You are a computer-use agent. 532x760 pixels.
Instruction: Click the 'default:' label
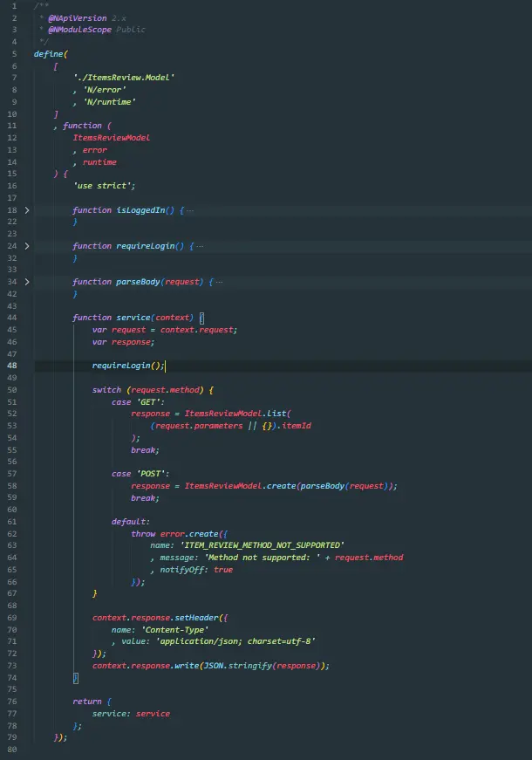[x=131, y=522]
